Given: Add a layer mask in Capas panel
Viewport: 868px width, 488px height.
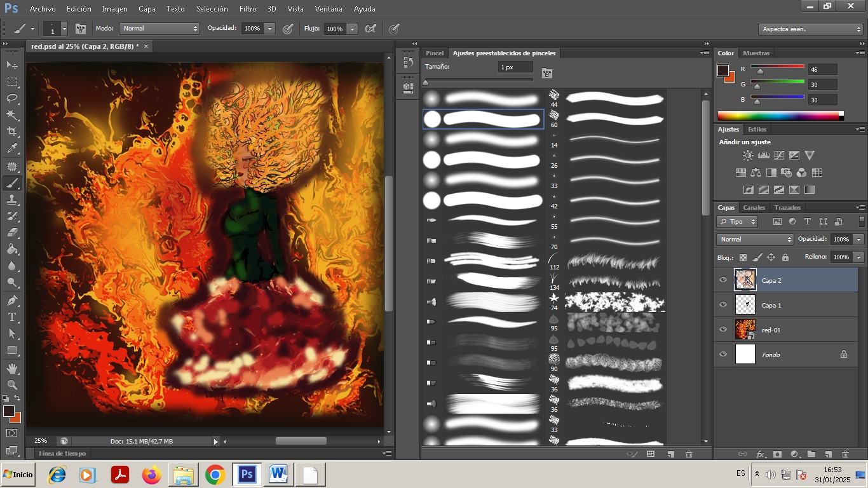Looking at the screenshot, I should pyautogui.click(x=777, y=454).
